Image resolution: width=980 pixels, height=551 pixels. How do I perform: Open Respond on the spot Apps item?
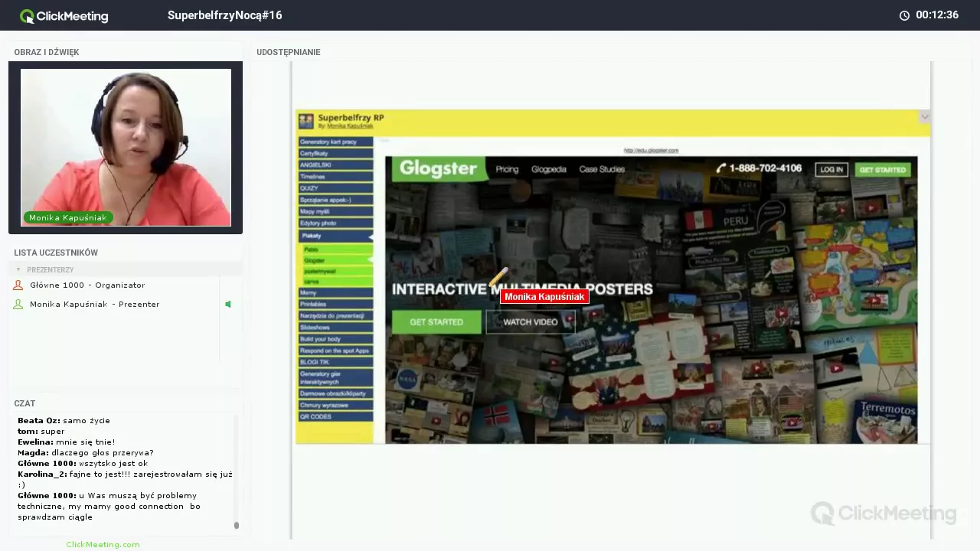coord(336,350)
